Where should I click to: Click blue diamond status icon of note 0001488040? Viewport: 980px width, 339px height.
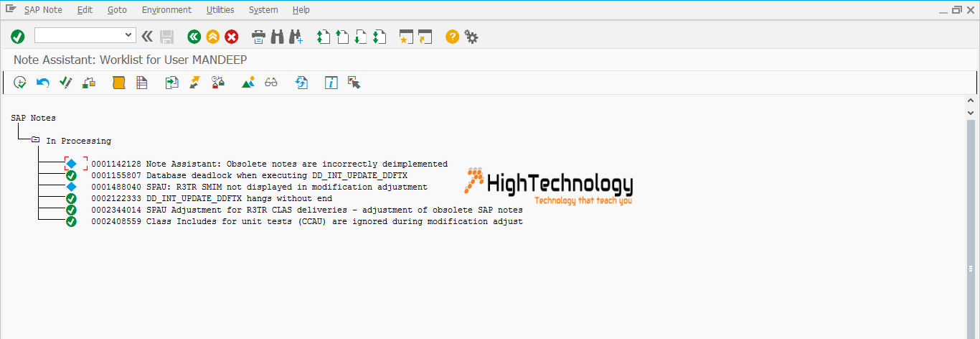[x=71, y=187]
